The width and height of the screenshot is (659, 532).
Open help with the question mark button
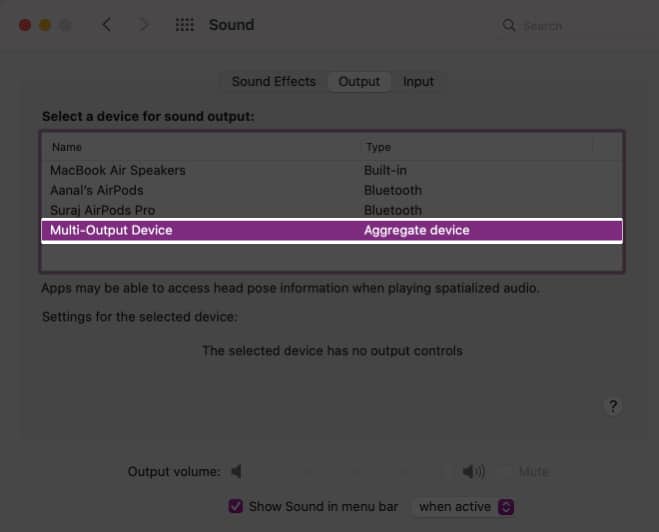pos(613,406)
